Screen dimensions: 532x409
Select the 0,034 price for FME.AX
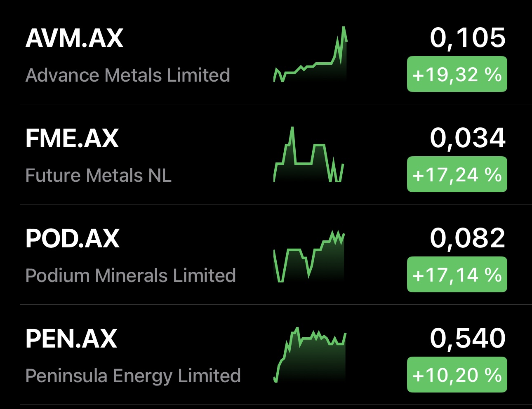[x=467, y=138]
